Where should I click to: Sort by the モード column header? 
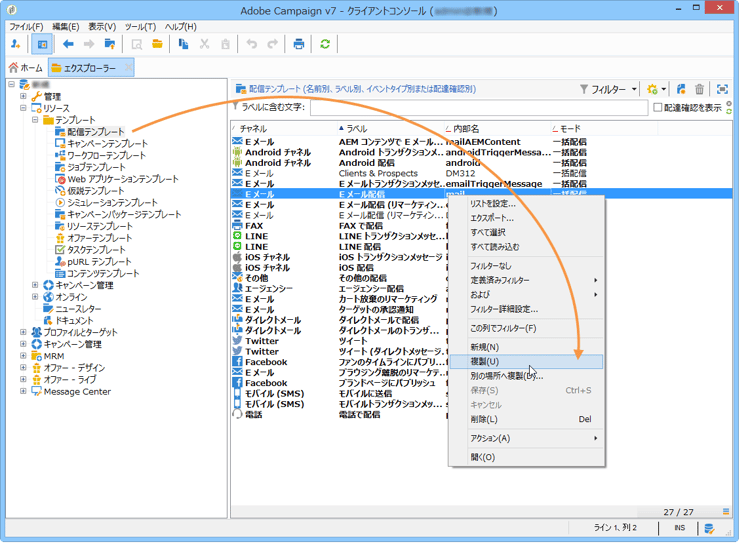tap(604, 129)
